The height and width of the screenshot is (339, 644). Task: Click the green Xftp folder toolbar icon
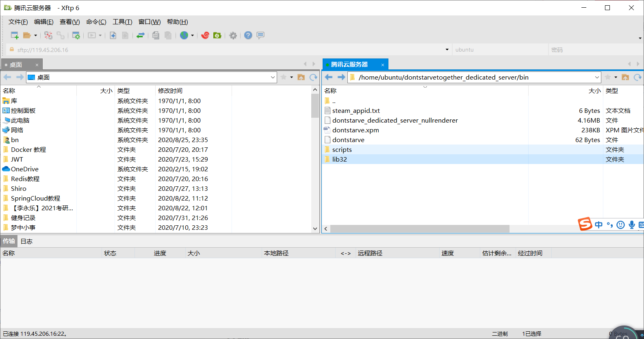(217, 35)
